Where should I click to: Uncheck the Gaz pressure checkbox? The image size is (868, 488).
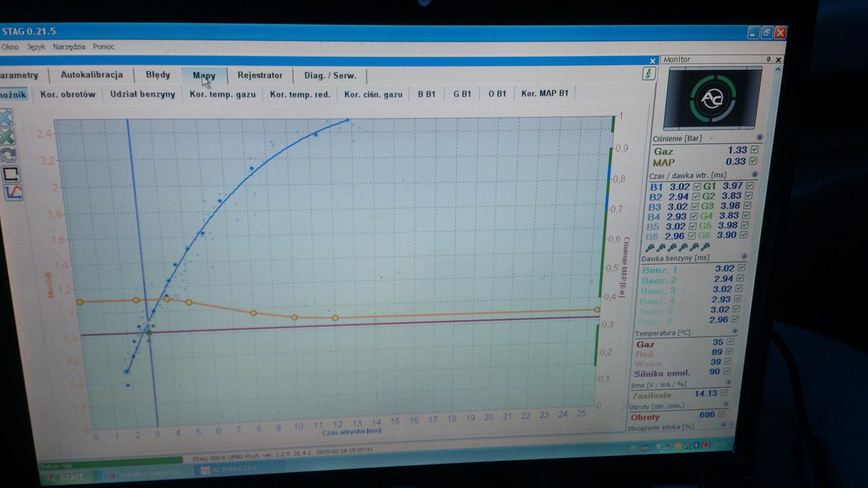click(x=754, y=149)
